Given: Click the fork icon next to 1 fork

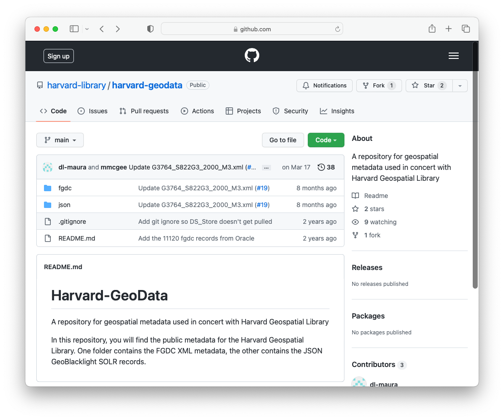Looking at the screenshot, I should click(355, 235).
